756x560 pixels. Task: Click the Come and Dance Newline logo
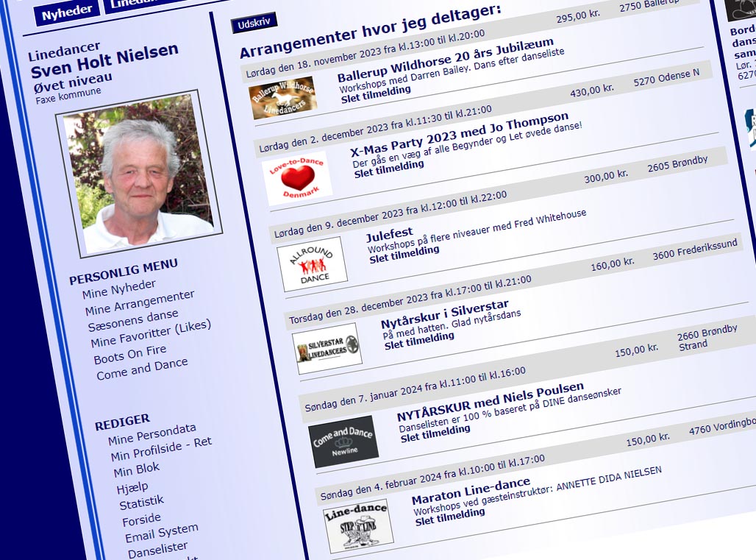[x=343, y=442]
